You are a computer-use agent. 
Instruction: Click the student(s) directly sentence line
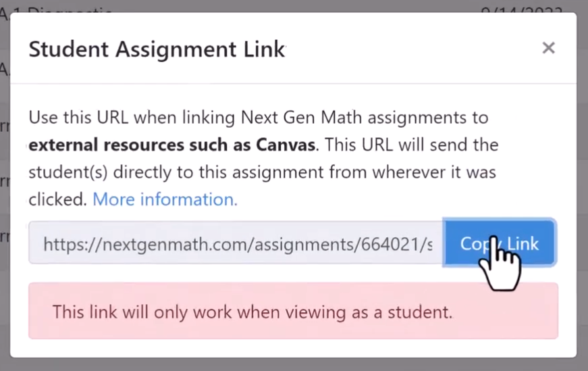click(x=263, y=172)
